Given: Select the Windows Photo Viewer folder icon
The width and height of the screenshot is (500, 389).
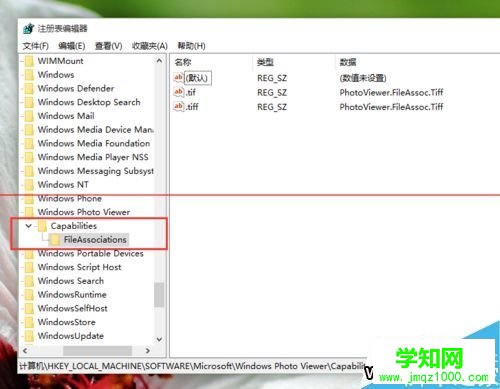Looking at the screenshot, I should [x=29, y=212].
